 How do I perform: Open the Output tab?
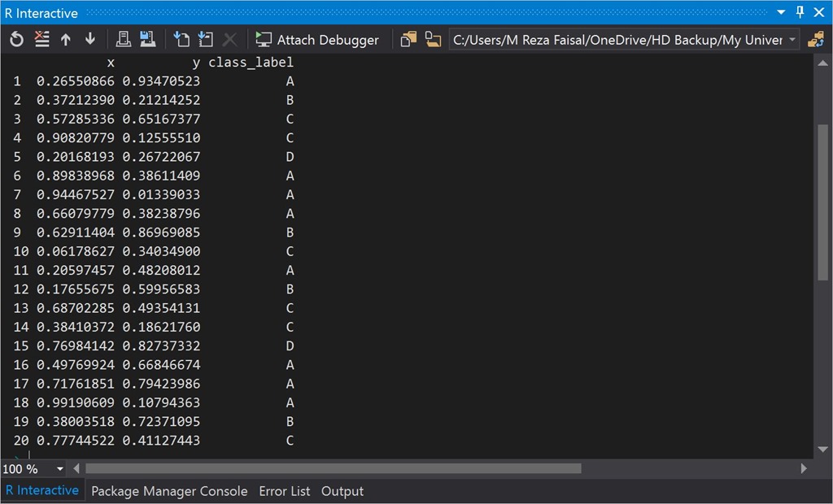342,491
